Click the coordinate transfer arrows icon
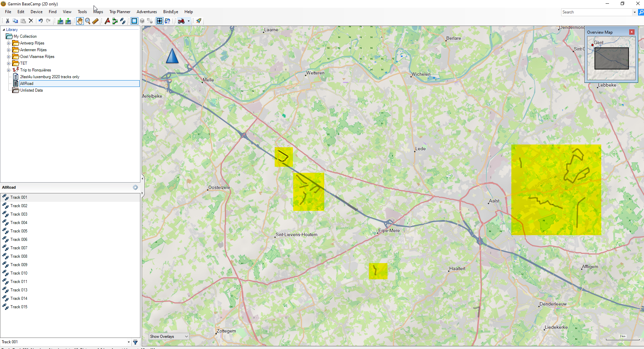644x349 pixels. pyautogui.click(x=167, y=21)
